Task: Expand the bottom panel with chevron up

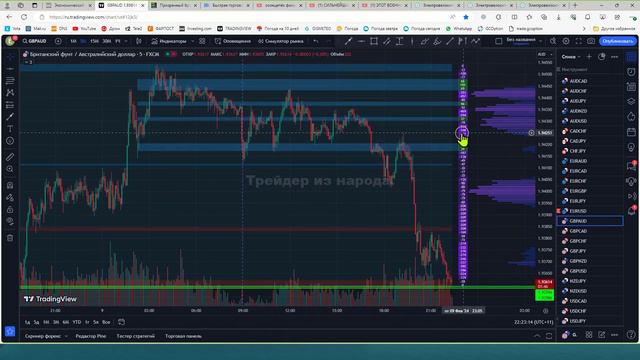Action: (x=537, y=336)
